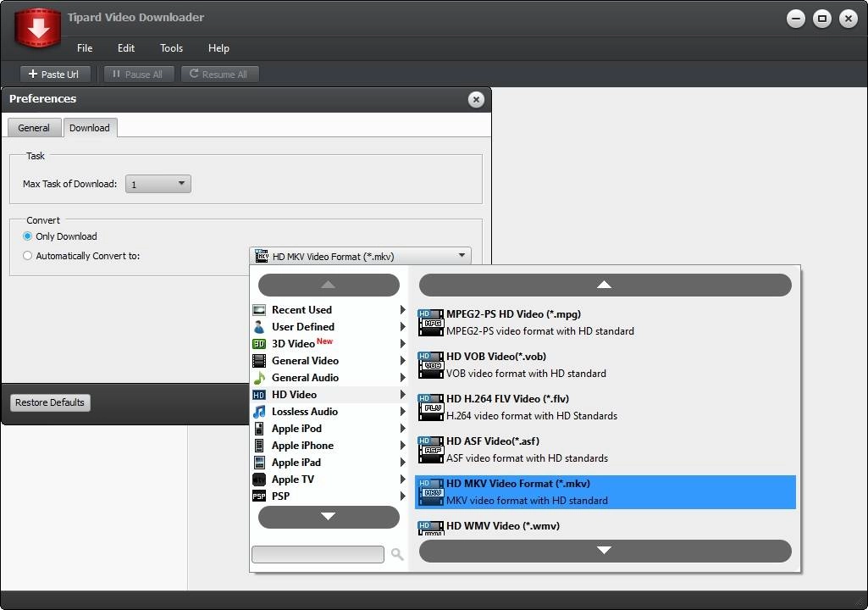
Task: Expand the Recent Used submenu arrow
Action: coord(403,310)
